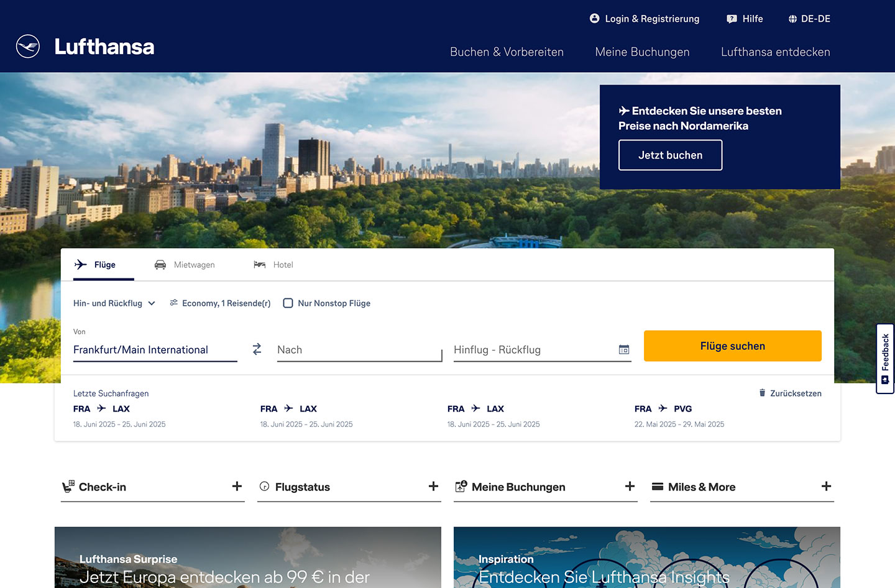Click the trash icon to reset searches
Viewport: 895px width, 588px height.
point(762,393)
